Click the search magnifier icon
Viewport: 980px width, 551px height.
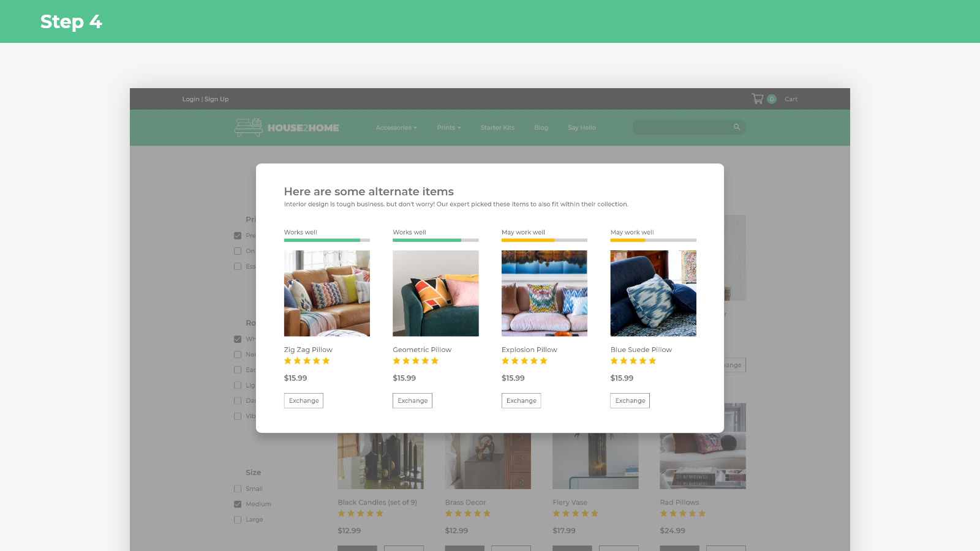(x=737, y=127)
